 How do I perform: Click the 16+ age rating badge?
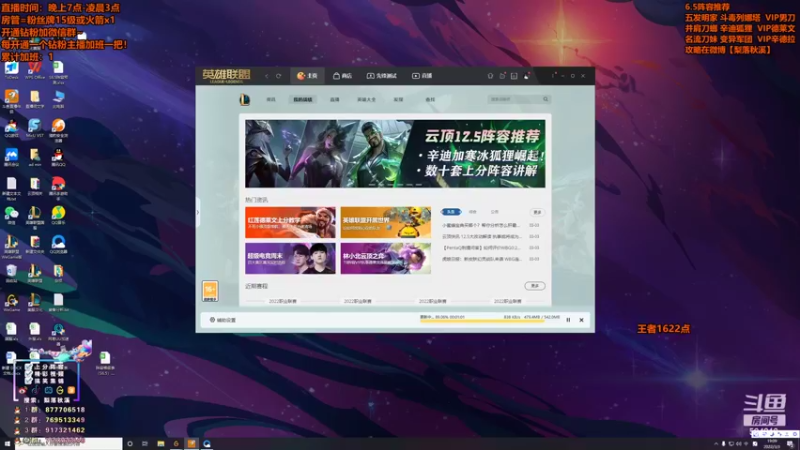pyautogui.click(x=210, y=291)
